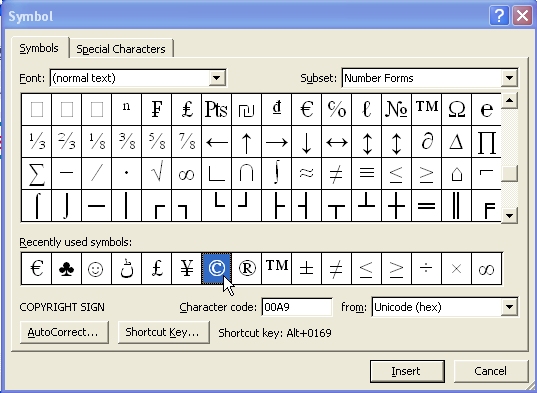Select the summation ∑ symbol

tap(36, 174)
